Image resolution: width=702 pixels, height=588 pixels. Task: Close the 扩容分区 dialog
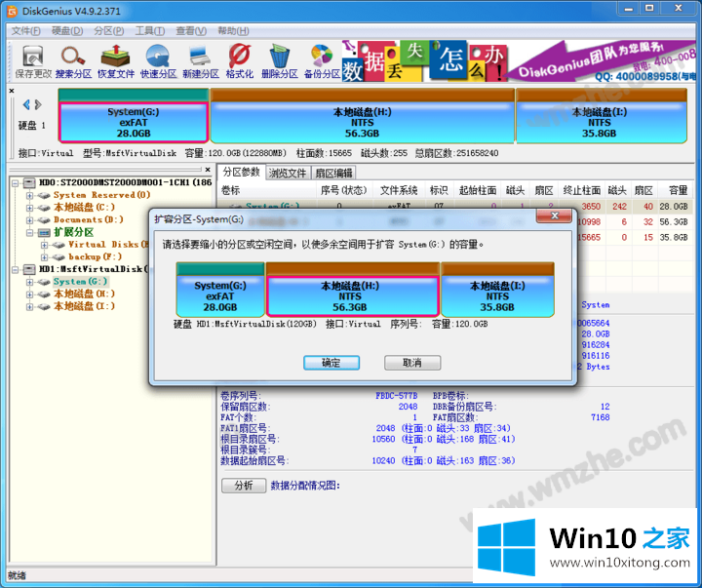pos(554,216)
